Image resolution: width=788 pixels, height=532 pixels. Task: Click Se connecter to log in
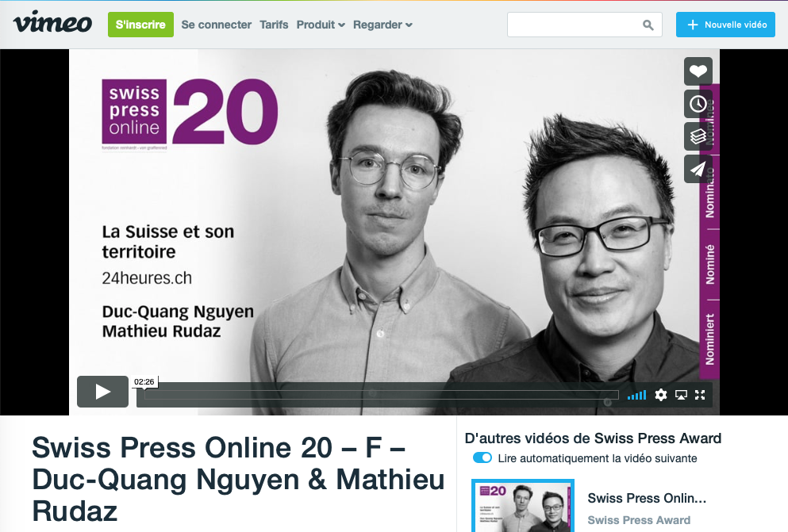216,25
